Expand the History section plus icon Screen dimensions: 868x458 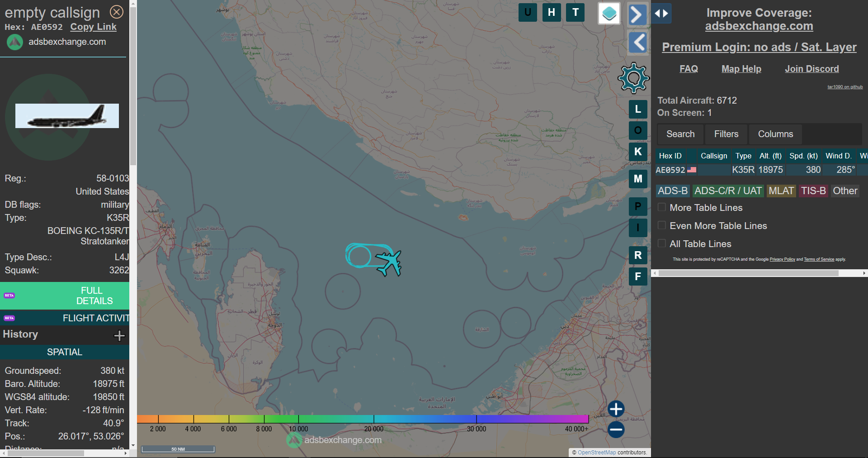[x=119, y=335]
